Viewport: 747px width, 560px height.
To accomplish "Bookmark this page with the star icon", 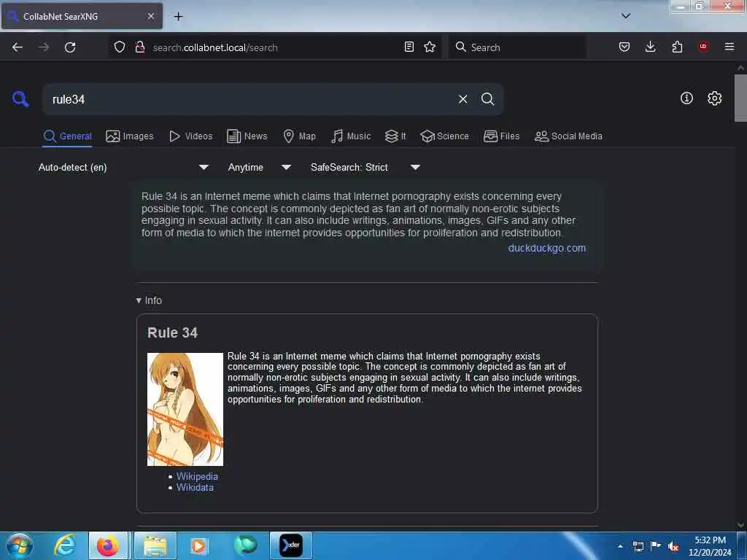I will point(430,47).
